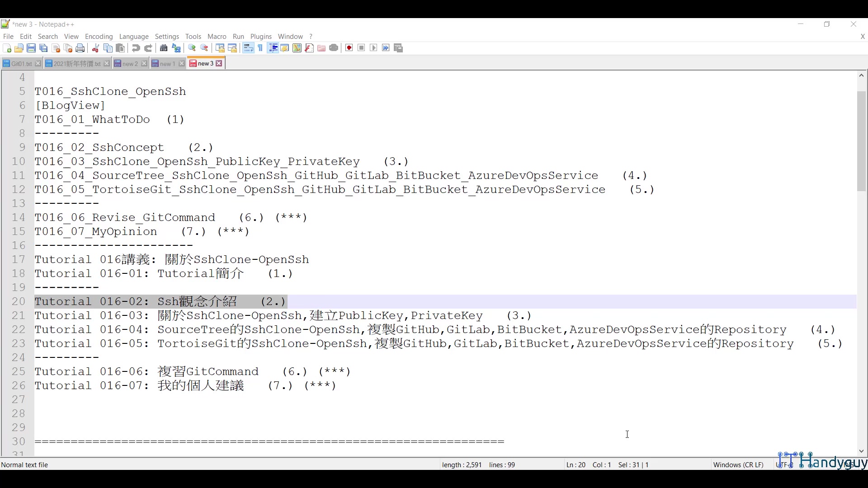Screen dimensions: 868x488
Task: Click the New file toolbar icon
Action: (7, 48)
